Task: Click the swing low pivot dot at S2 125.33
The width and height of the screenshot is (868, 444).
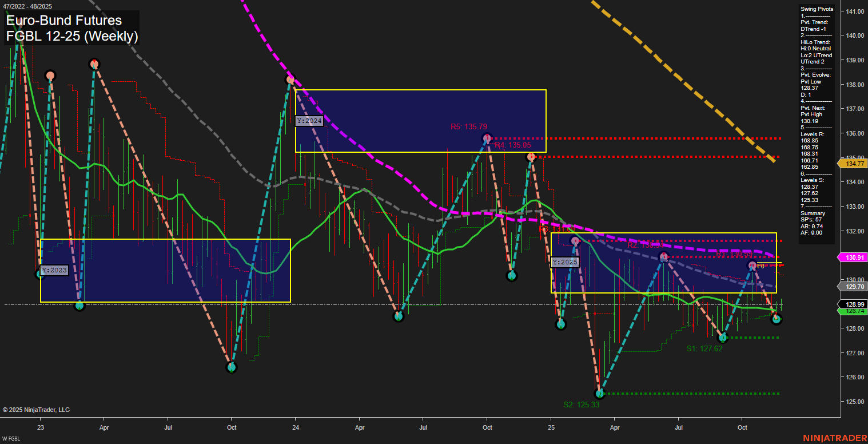Action: [599, 394]
